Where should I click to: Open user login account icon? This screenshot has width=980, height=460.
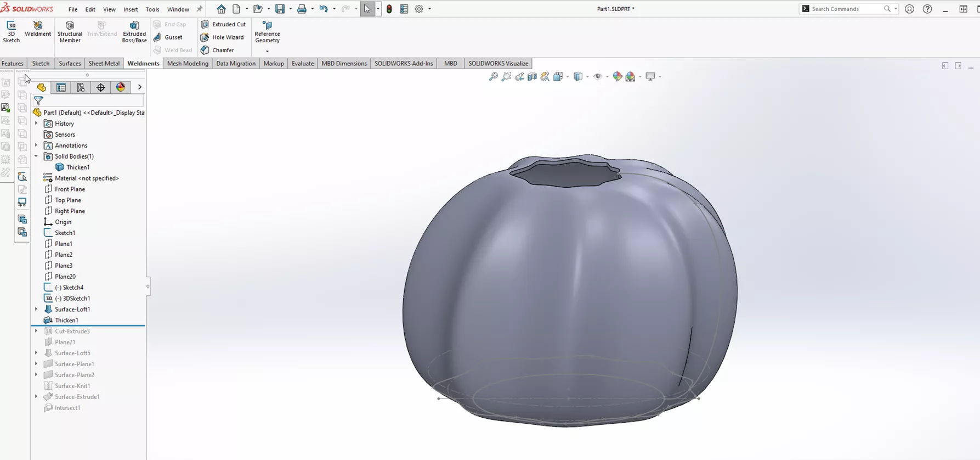pyautogui.click(x=909, y=9)
